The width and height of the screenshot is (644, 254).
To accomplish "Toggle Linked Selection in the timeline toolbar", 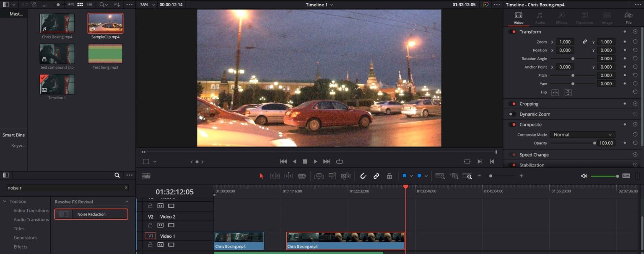I will (377, 176).
